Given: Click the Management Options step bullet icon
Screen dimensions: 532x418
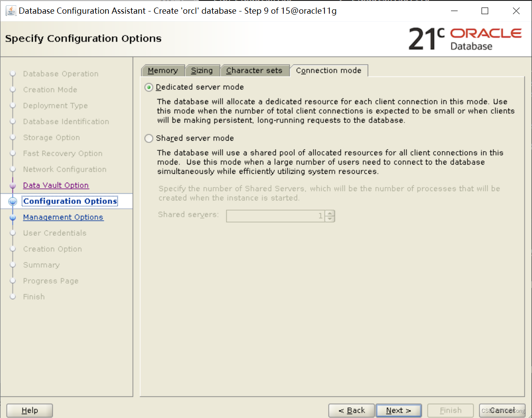Looking at the screenshot, I should click(x=13, y=217).
